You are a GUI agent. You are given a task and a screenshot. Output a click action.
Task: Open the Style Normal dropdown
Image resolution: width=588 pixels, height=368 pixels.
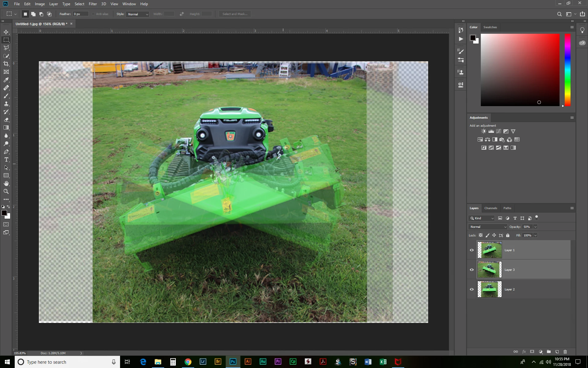point(138,14)
